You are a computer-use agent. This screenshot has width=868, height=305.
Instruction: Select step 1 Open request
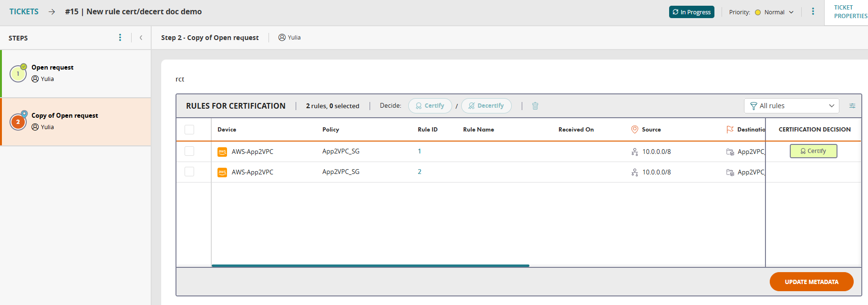[52, 73]
